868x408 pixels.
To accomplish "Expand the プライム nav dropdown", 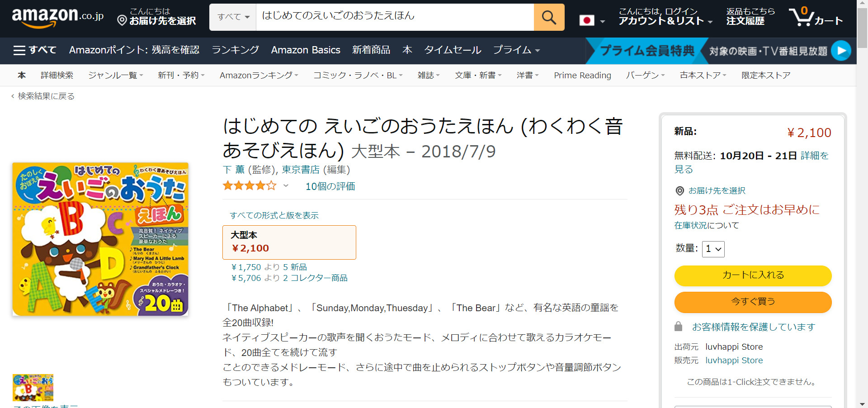I will point(538,51).
